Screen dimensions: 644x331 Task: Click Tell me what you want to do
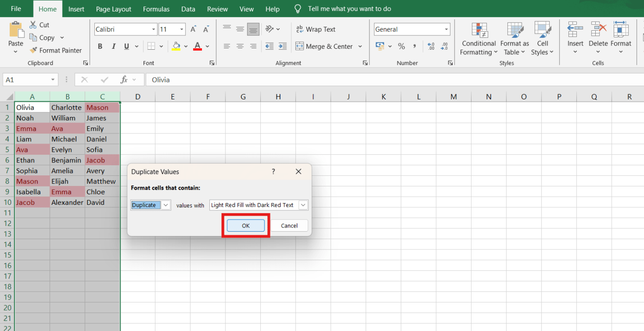(x=349, y=9)
